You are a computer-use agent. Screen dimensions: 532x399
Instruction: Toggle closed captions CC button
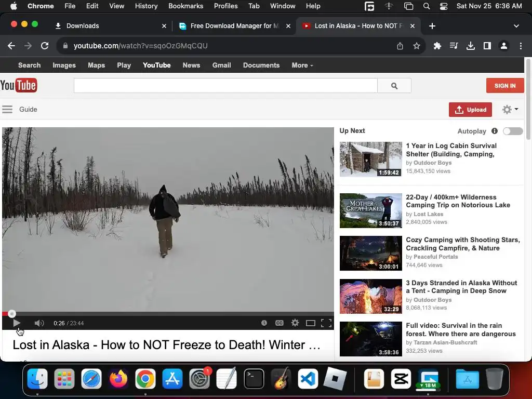(x=279, y=323)
